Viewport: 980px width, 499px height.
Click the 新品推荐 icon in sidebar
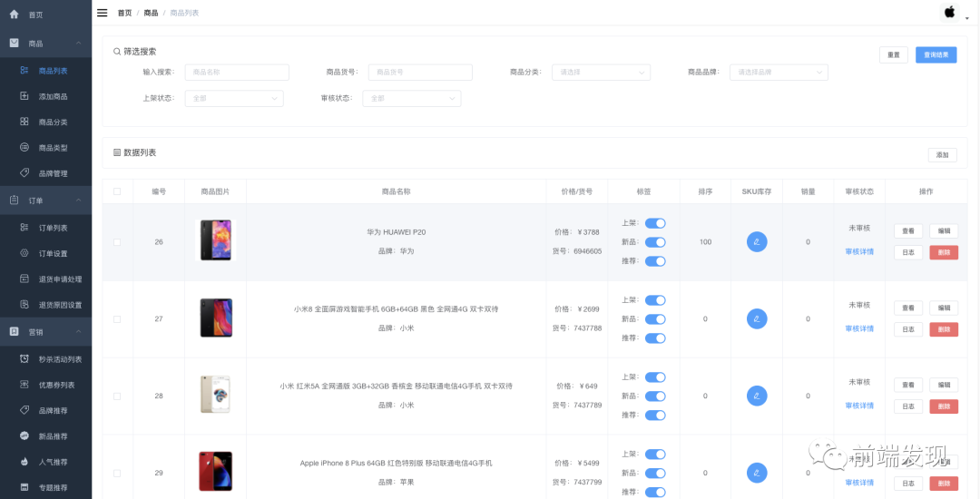pyautogui.click(x=24, y=435)
